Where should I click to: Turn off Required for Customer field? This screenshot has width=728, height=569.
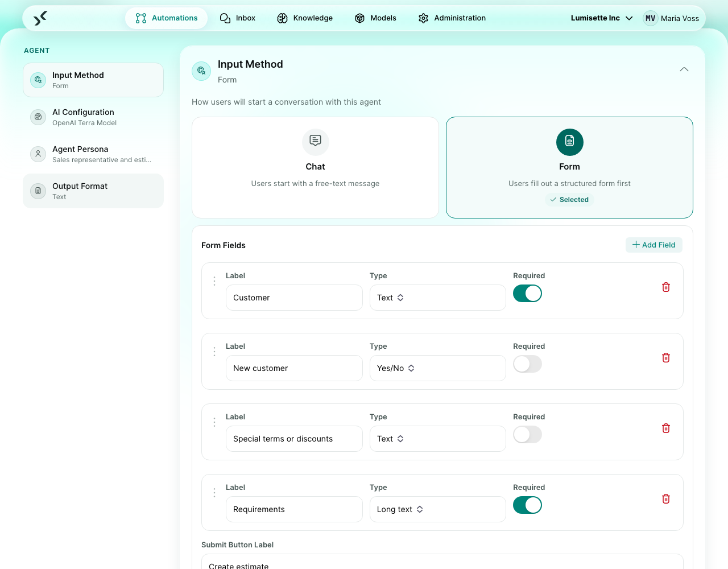[527, 294]
